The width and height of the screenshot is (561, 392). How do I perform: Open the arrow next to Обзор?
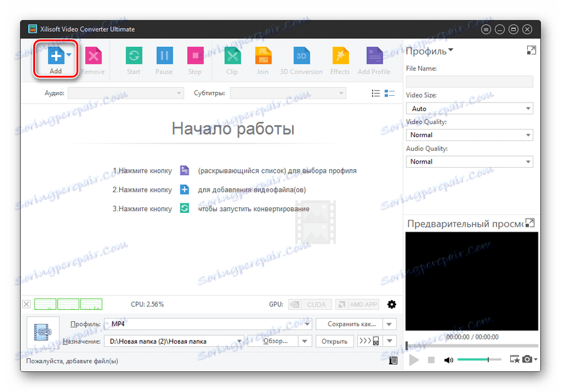point(305,341)
